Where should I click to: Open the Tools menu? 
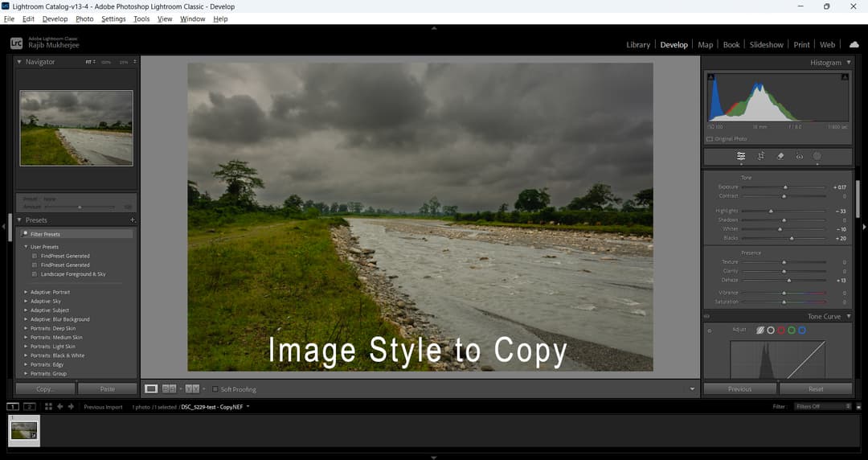tap(141, 18)
